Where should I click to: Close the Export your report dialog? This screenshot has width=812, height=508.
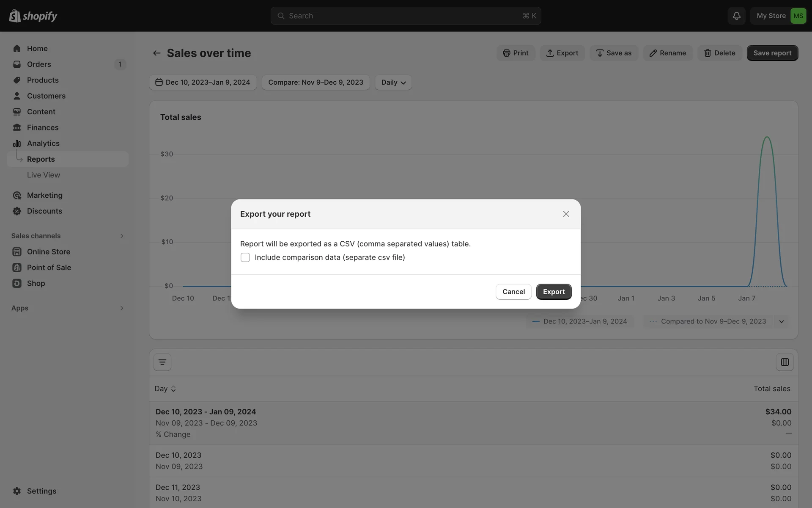point(566,214)
